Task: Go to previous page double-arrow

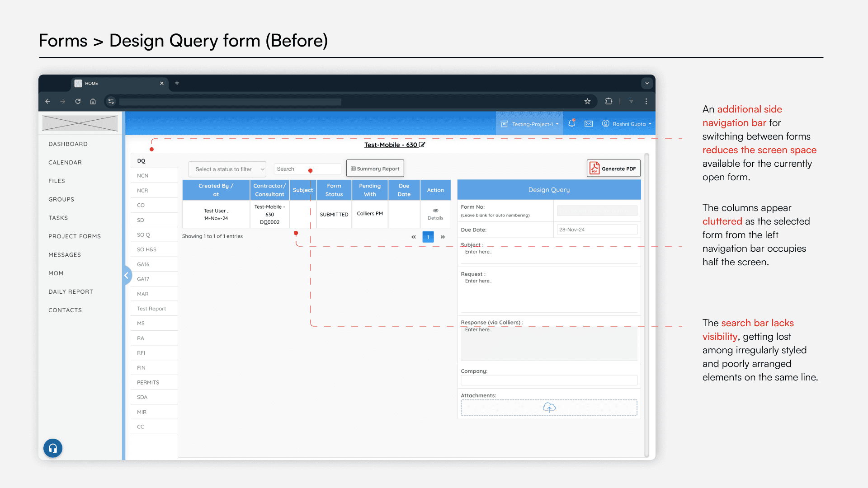Action: pyautogui.click(x=413, y=237)
